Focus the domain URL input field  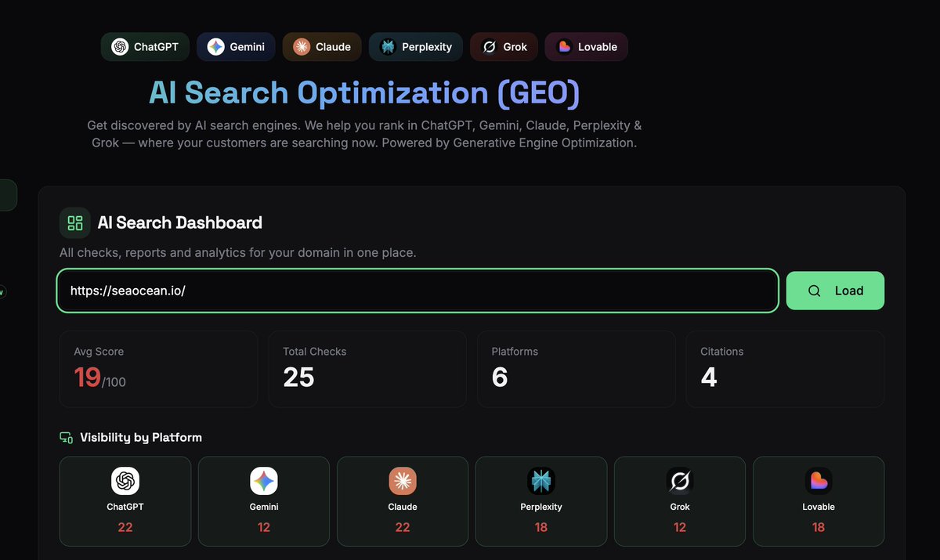(418, 291)
